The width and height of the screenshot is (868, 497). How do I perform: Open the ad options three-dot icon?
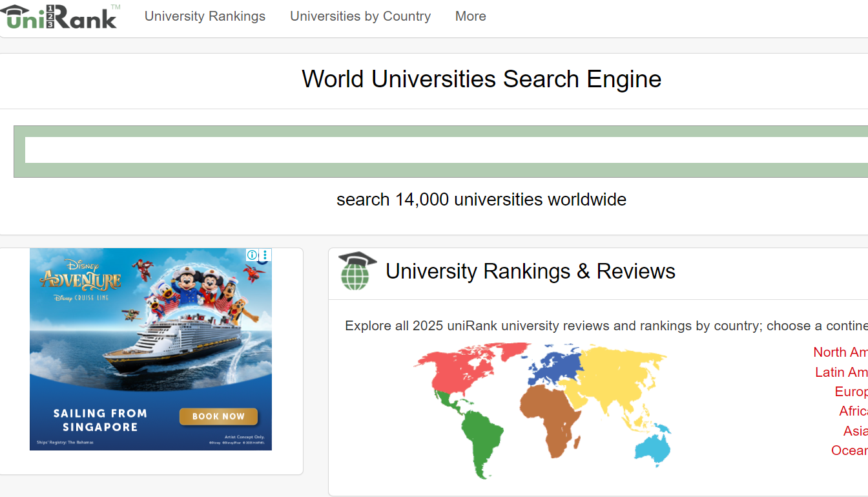pos(265,255)
